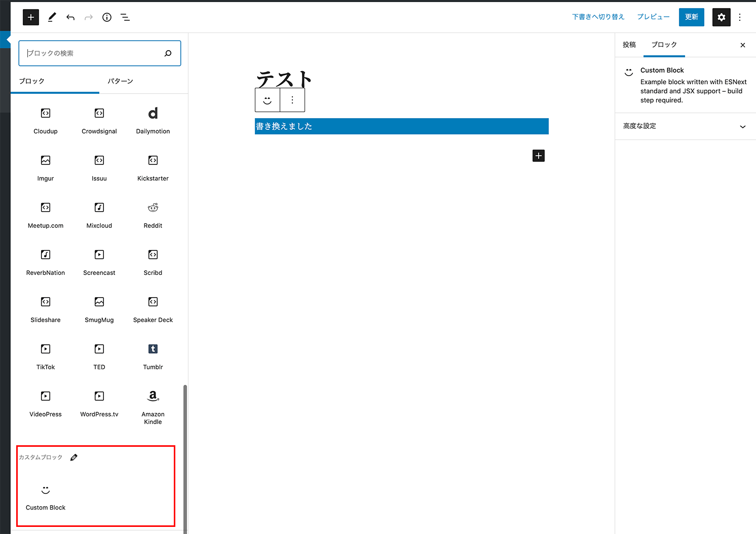
Task: Insert the Amazon Kindle embed block
Action: click(153, 406)
